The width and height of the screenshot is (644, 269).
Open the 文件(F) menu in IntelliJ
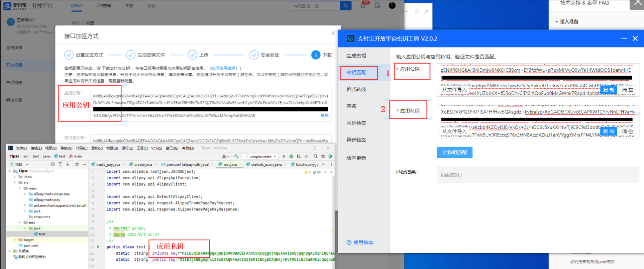[x=21, y=148]
